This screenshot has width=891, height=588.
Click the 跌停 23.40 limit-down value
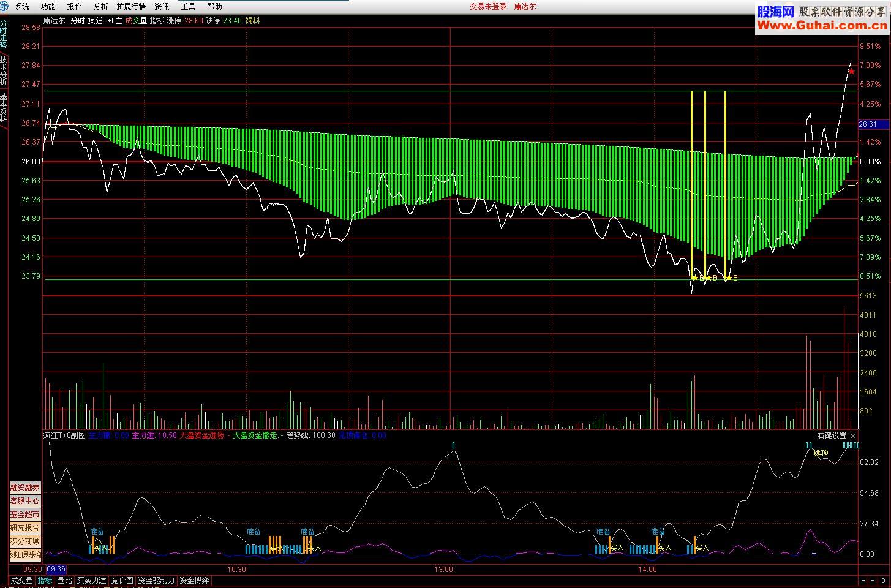tap(224, 20)
